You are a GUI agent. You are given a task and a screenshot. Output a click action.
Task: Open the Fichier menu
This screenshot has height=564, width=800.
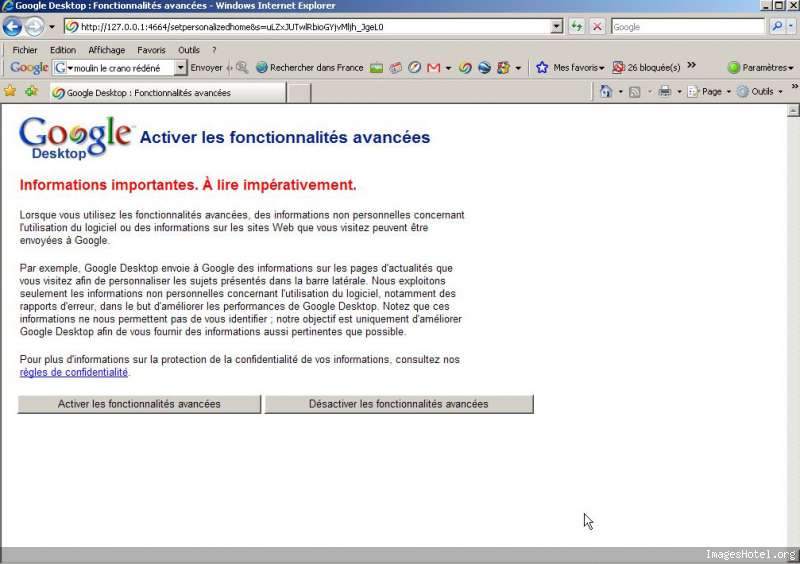point(25,50)
